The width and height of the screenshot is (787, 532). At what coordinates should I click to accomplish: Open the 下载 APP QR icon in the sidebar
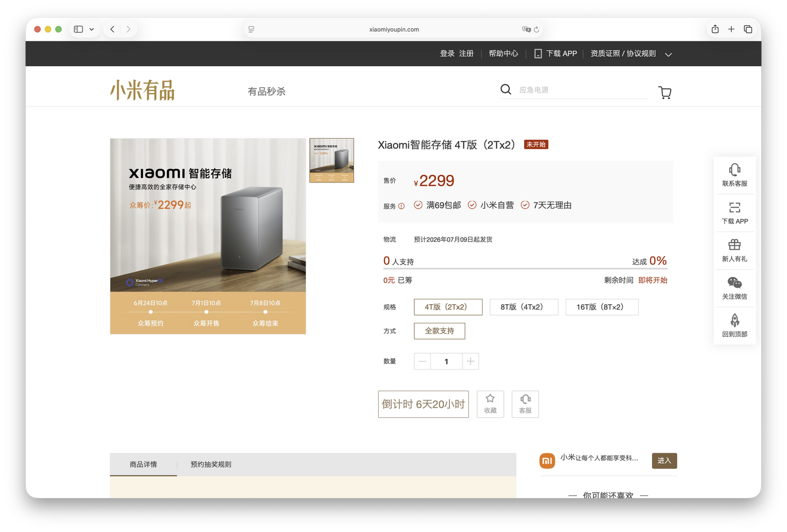click(735, 208)
